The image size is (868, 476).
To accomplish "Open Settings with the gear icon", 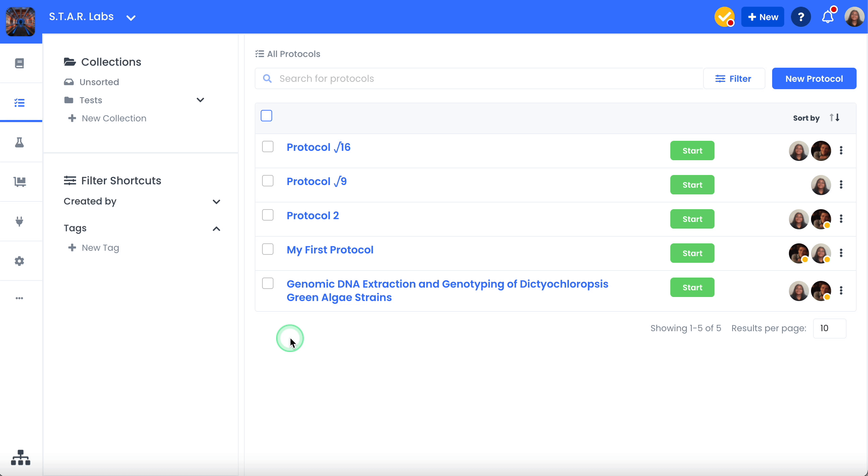I will tap(19, 260).
